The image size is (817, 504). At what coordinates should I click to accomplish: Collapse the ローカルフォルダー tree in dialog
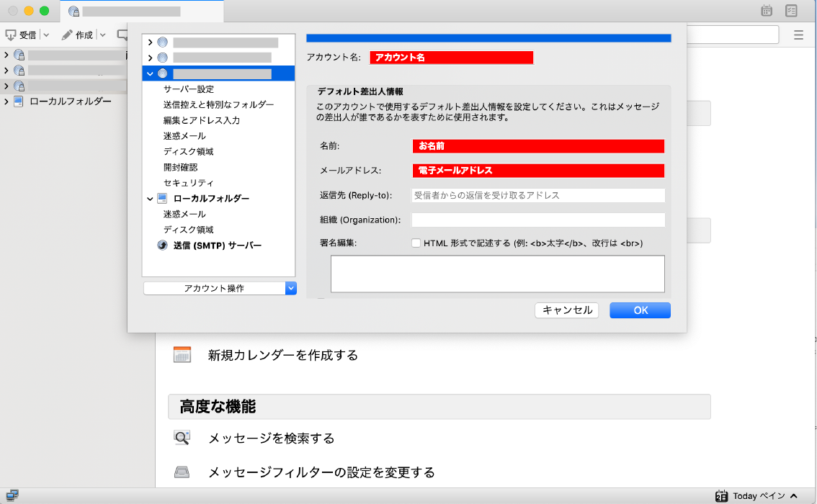150,199
